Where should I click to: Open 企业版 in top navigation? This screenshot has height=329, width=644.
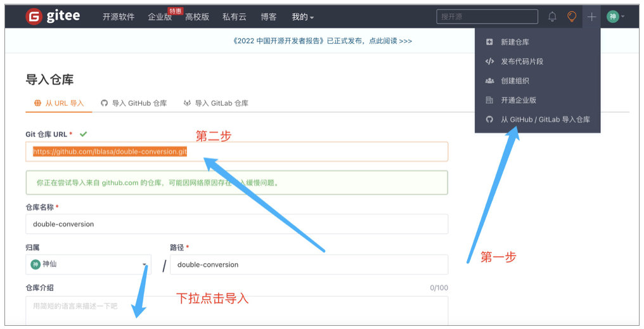click(x=160, y=17)
